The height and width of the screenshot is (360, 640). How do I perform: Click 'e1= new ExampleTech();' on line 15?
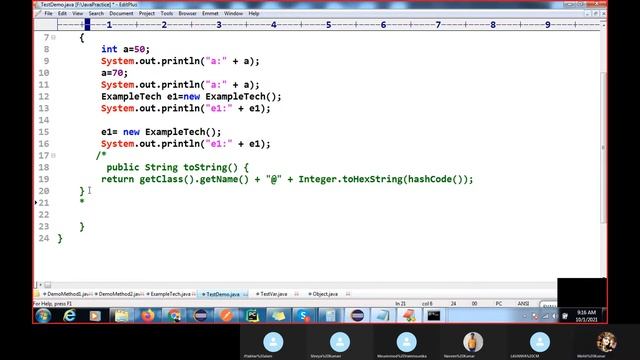click(161, 132)
